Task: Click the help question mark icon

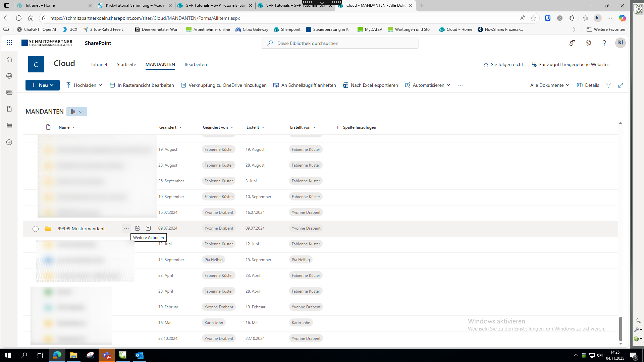Action: tap(604, 43)
